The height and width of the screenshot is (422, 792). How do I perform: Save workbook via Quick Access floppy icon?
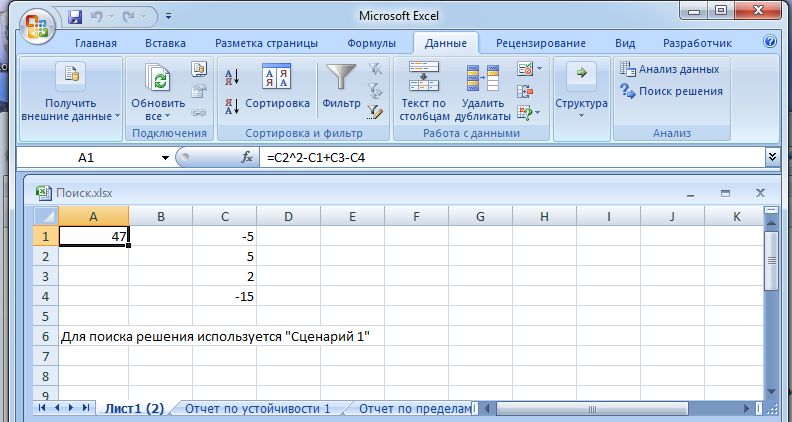75,17
